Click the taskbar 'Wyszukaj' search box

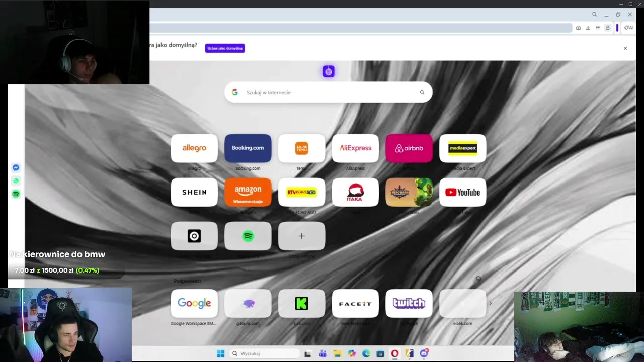264,353
